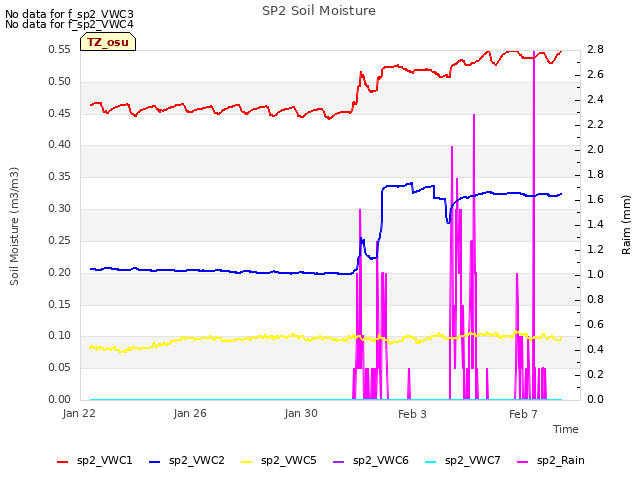This screenshot has height=480, width=640.
Task: Click the 'No data for f_sp2_VWC4' message
Action: coord(69,24)
